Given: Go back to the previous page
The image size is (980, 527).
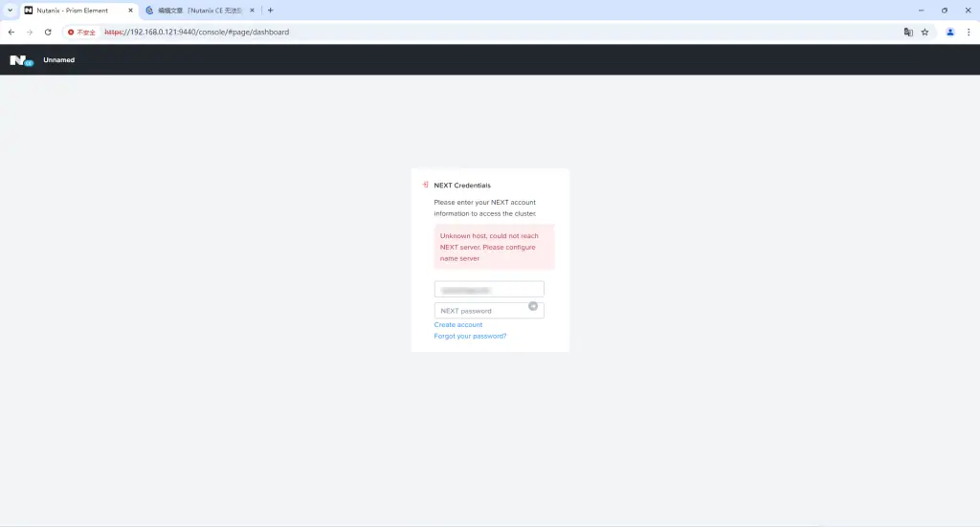Looking at the screenshot, I should coord(11,32).
